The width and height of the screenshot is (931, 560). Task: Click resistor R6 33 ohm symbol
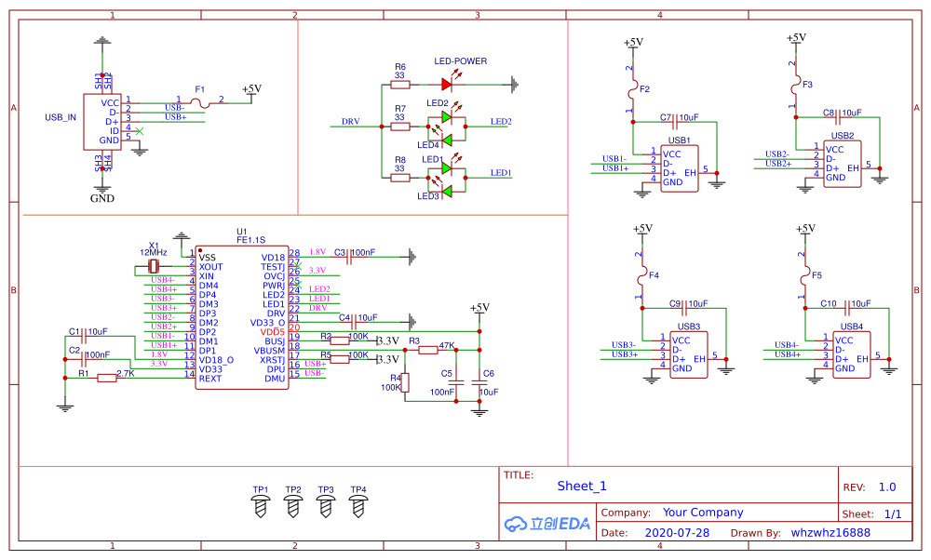[400, 85]
